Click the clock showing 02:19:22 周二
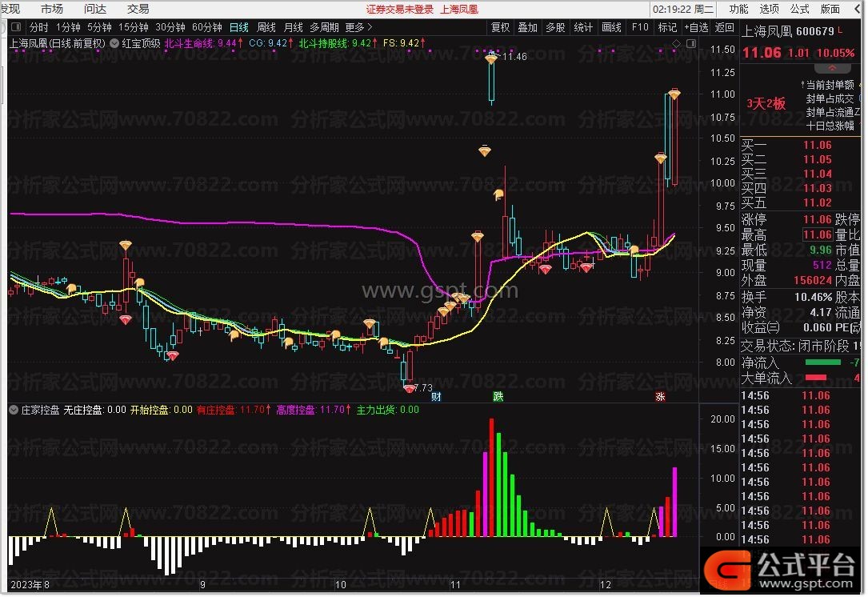The width and height of the screenshot is (868, 597). tap(683, 10)
